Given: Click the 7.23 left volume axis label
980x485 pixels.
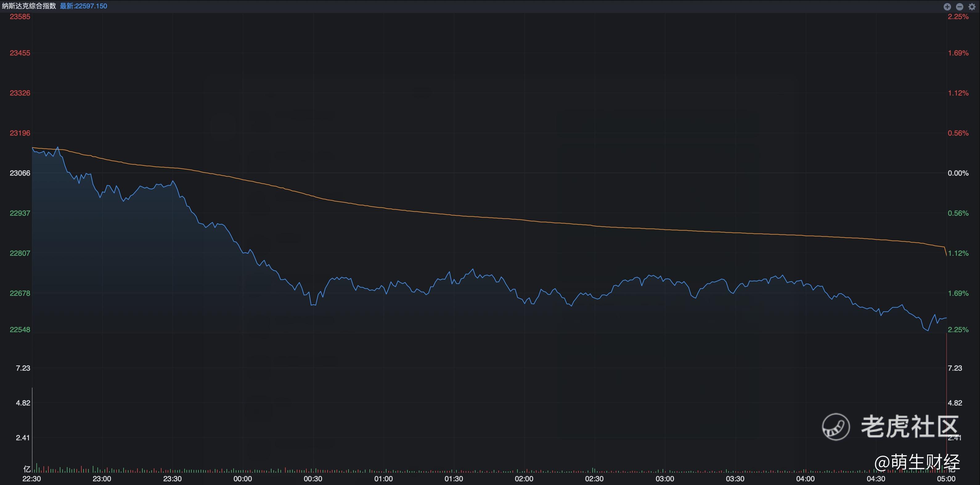Looking at the screenshot, I should coord(23,368).
